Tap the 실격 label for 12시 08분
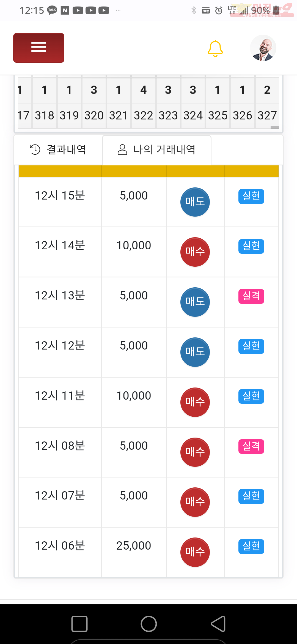This screenshot has height=644, width=297. click(x=251, y=446)
